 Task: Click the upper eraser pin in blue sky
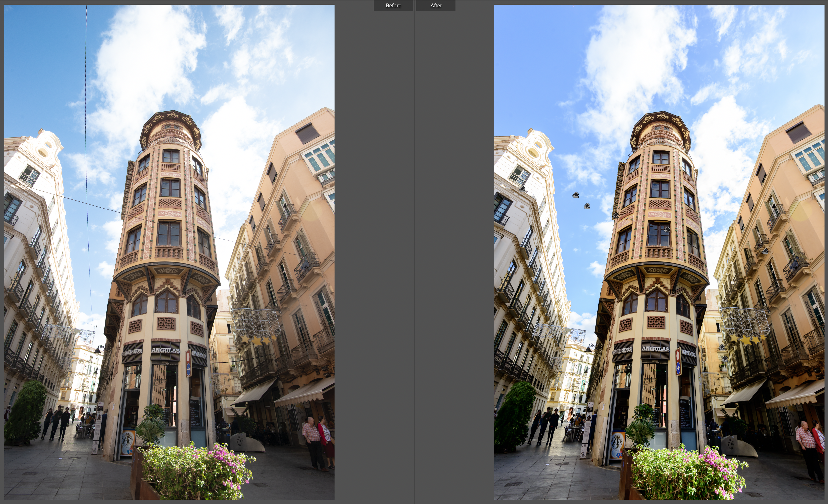[x=576, y=195]
